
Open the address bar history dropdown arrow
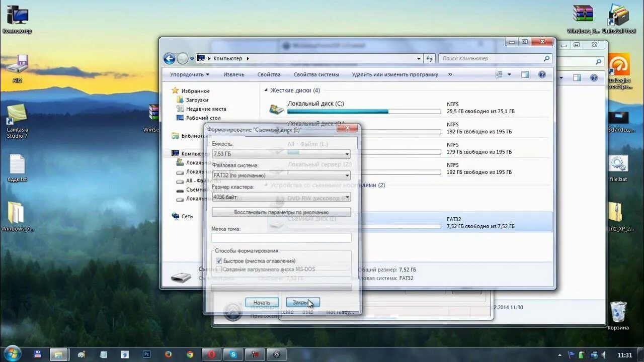(x=419, y=59)
